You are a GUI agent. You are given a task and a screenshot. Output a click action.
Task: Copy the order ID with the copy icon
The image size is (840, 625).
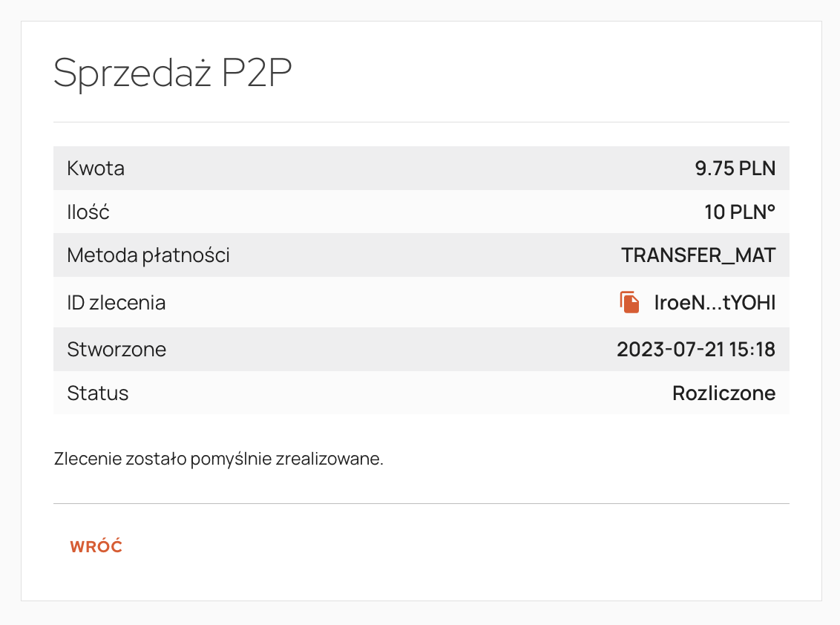(x=630, y=303)
